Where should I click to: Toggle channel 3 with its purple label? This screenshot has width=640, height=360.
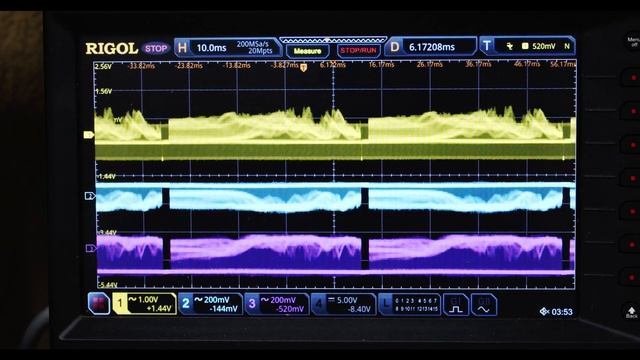[252, 304]
